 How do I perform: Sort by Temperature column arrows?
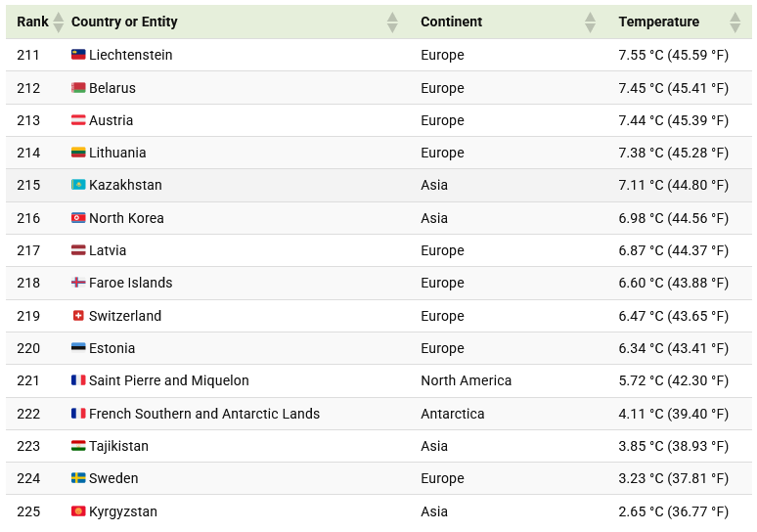(735, 22)
